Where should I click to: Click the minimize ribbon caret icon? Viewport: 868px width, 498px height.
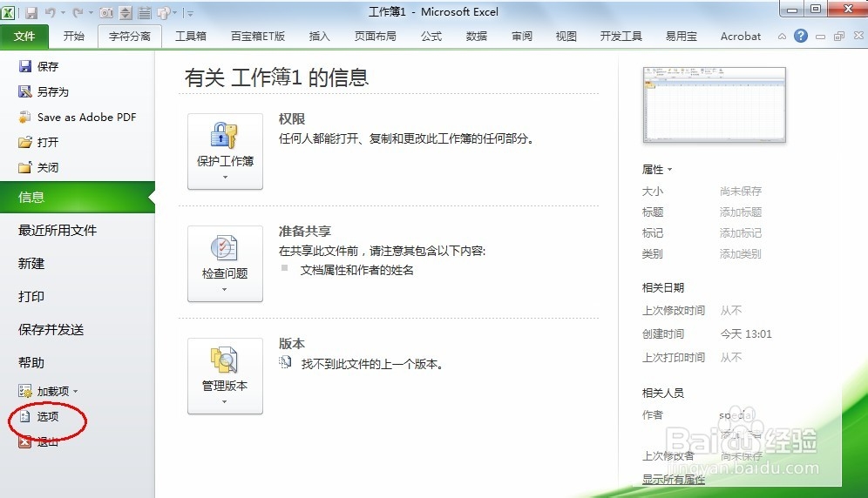tap(782, 37)
